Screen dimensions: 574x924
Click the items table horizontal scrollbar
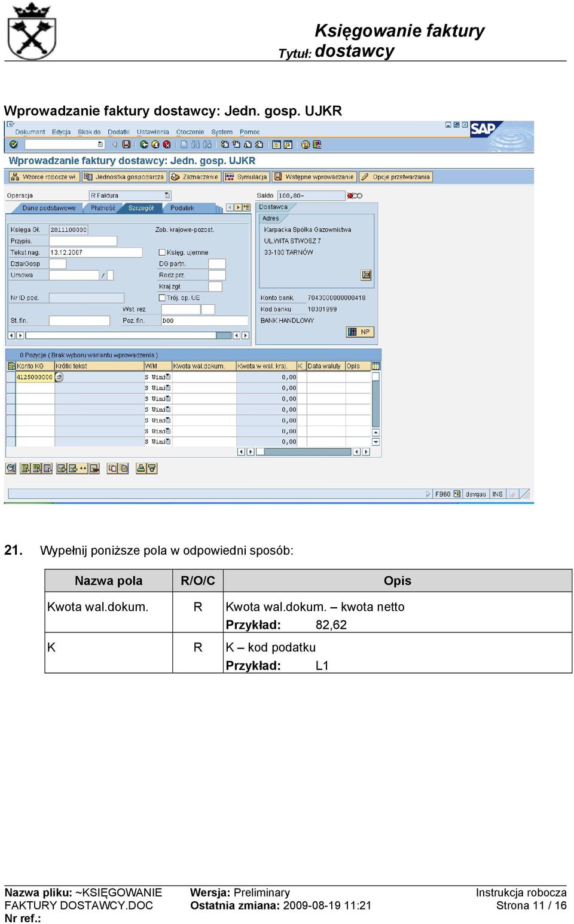tap(304, 452)
